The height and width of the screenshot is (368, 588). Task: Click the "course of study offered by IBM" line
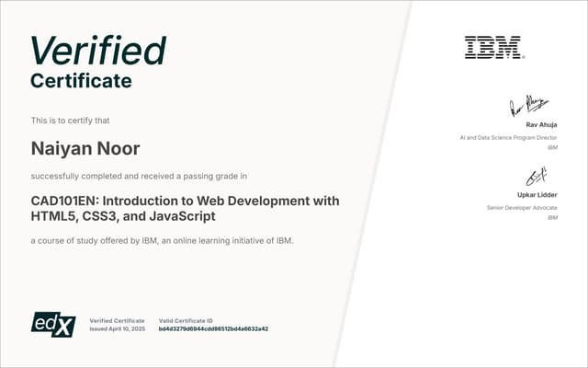162,241
